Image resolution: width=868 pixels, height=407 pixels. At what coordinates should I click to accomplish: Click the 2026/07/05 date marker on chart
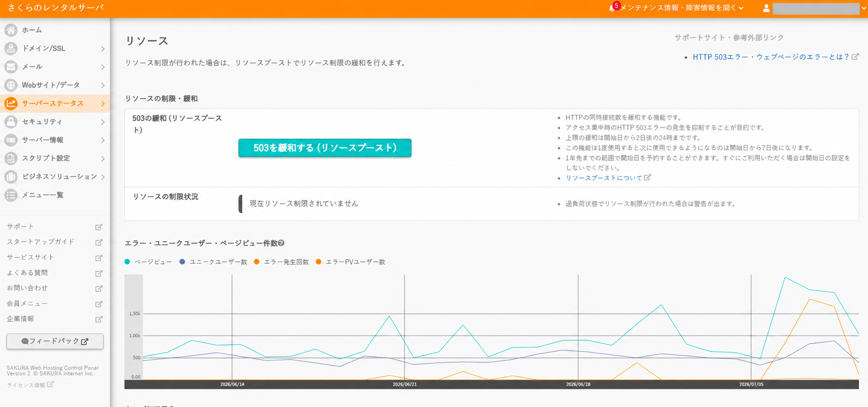tap(751, 384)
